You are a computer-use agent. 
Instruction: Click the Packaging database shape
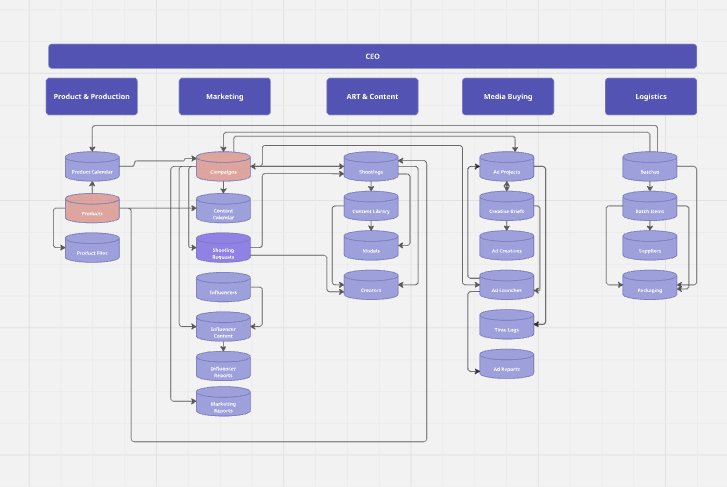pyautogui.click(x=650, y=287)
